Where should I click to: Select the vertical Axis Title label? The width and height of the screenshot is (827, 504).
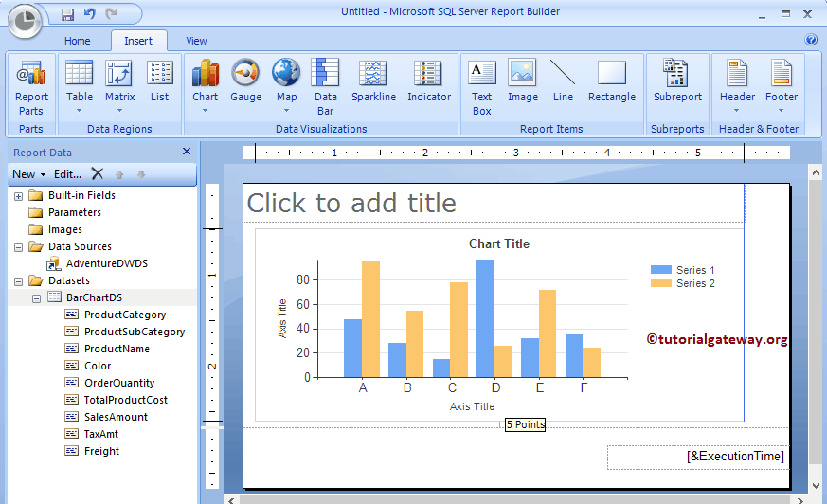click(x=282, y=318)
